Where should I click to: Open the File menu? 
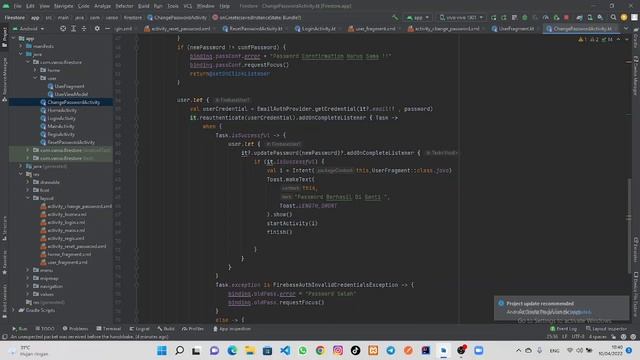point(18,6)
